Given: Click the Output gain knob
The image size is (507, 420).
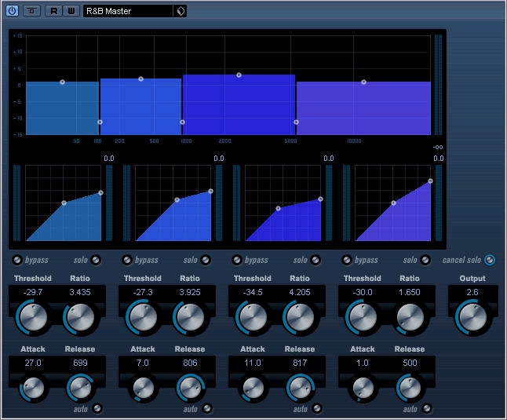Looking at the screenshot, I should (x=472, y=317).
